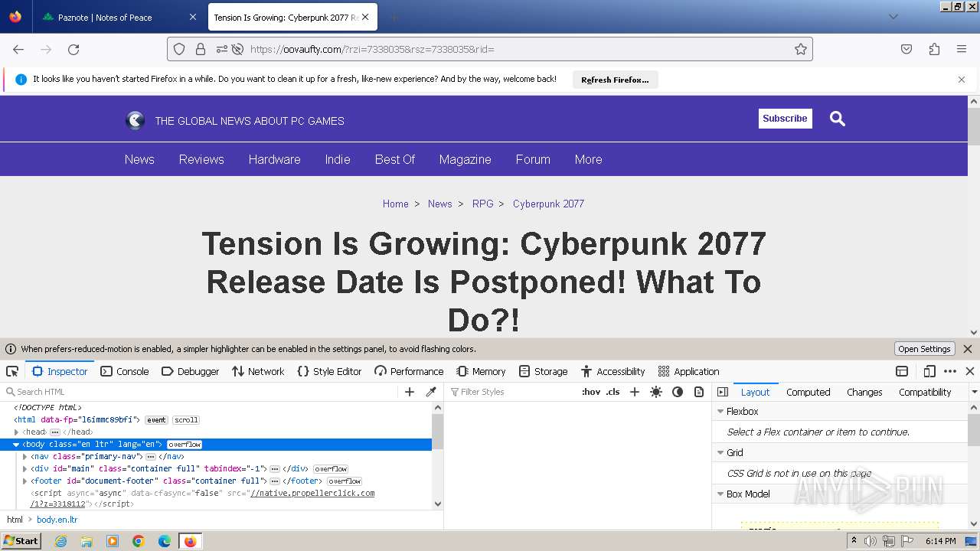Collapse the Grid section

click(x=720, y=452)
